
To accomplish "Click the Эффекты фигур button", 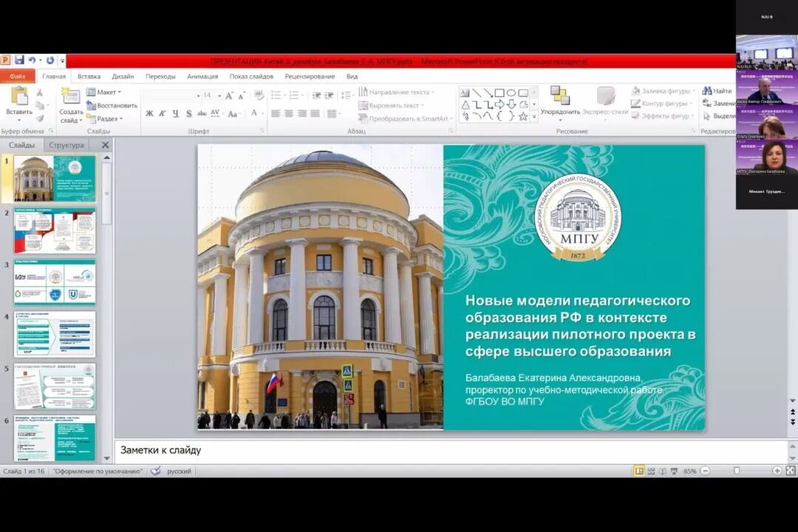I will pos(662,116).
